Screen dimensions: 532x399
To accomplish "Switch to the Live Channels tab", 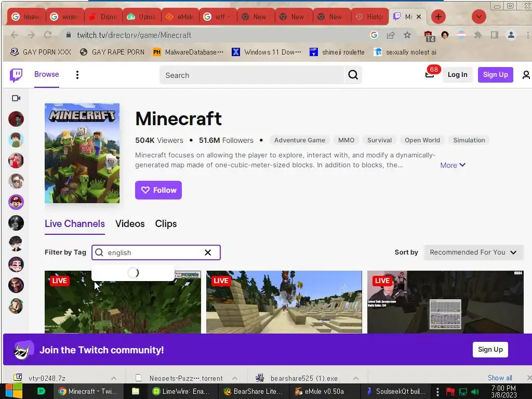I will (75, 224).
